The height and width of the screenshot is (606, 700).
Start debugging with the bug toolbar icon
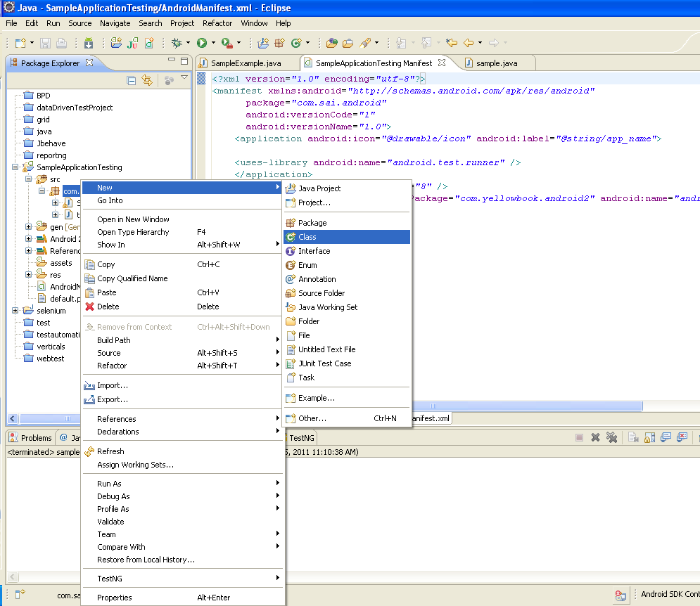tap(174, 44)
